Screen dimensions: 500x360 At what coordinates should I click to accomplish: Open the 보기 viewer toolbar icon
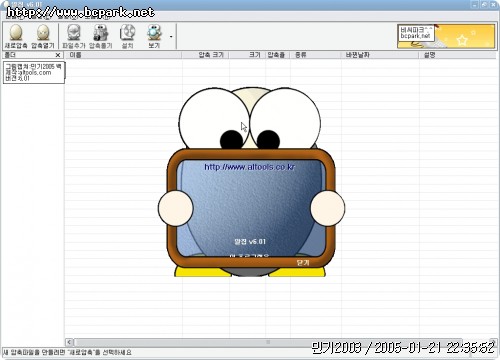coord(154,36)
